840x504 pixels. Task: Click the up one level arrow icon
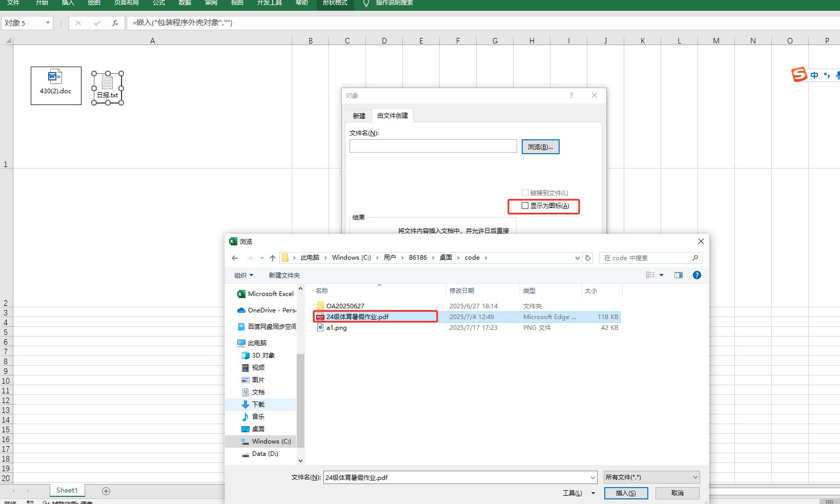pos(272,258)
